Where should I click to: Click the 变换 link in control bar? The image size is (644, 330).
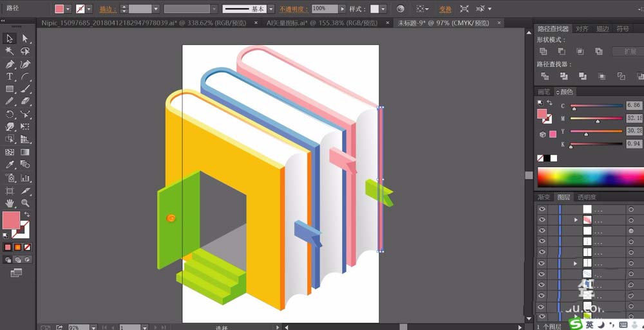[445, 9]
